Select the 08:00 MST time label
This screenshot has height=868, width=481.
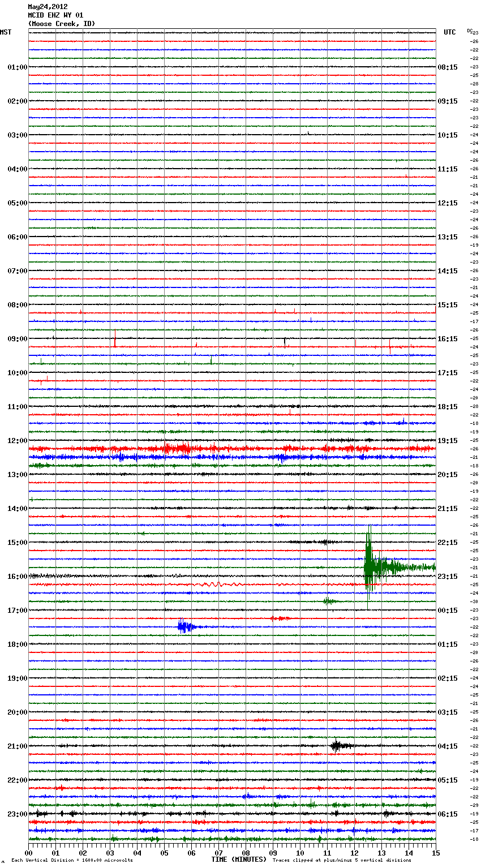[18, 305]
